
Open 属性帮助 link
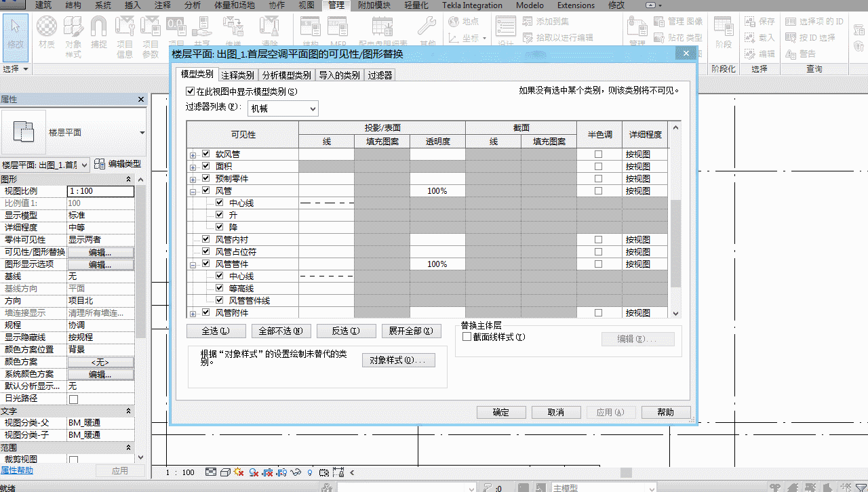[x=16, y=470]
